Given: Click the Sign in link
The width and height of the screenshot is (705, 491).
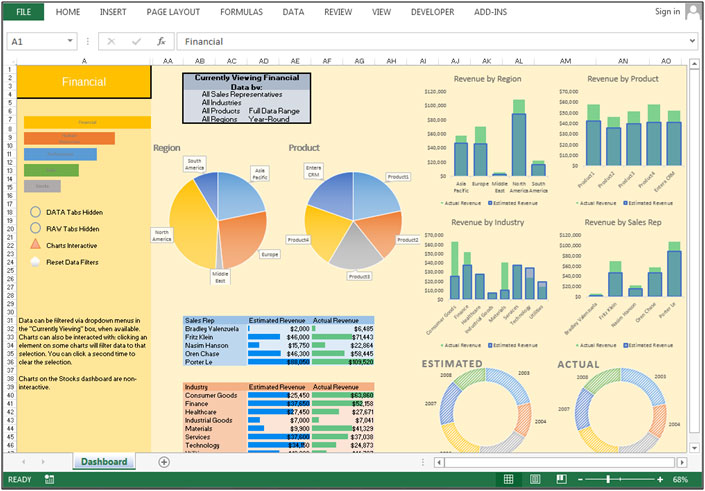Looking at the screenshot, I should pos(667,12).
